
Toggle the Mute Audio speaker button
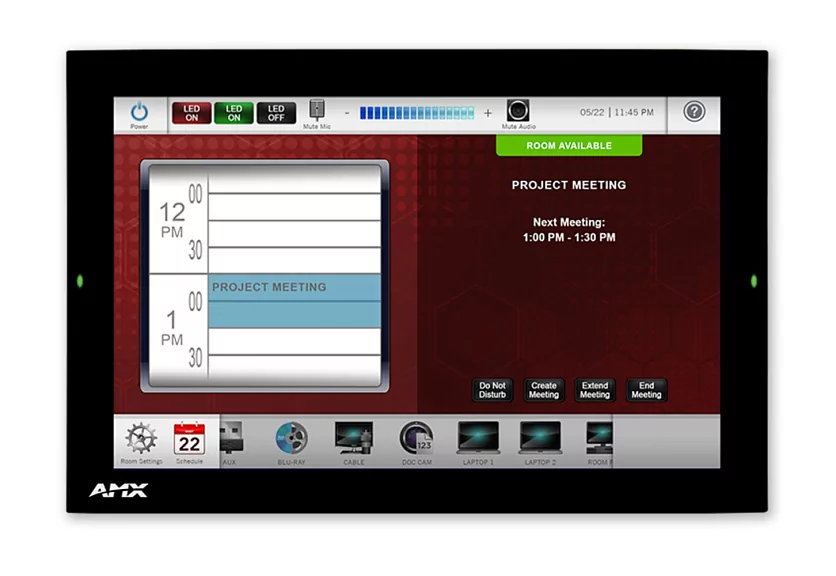pyautogui.click(x=517, y=111)
